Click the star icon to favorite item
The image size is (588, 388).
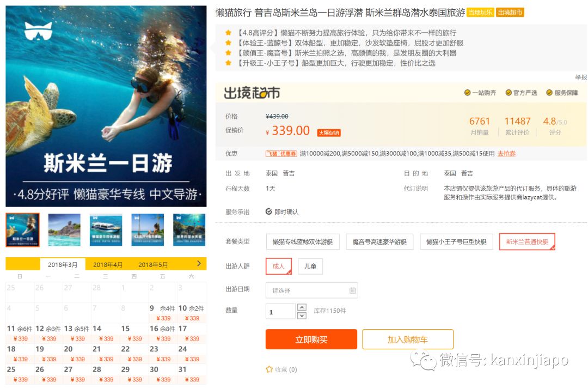point(269,369)
